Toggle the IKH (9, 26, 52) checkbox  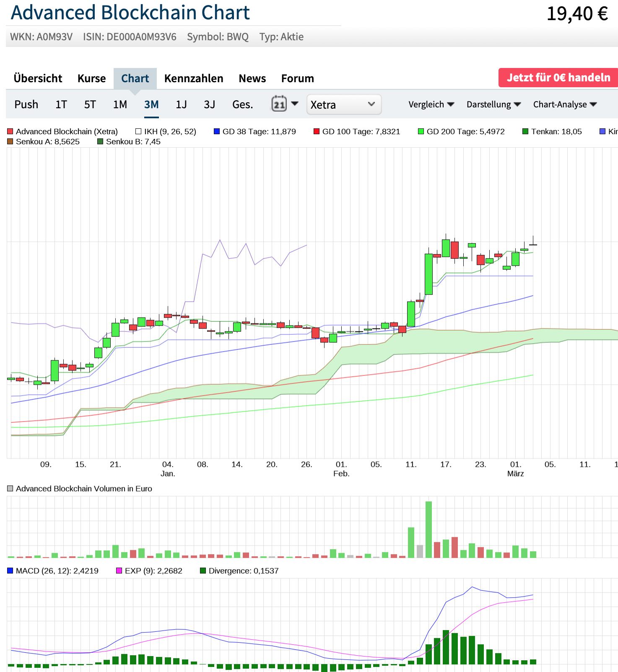(138, 132)
